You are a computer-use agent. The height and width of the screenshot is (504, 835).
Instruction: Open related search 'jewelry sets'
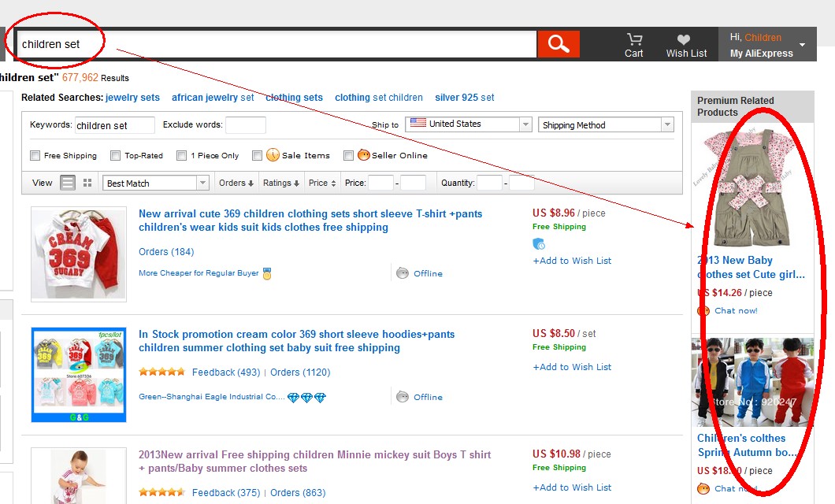pyautogui.click(x=132, y=98)
